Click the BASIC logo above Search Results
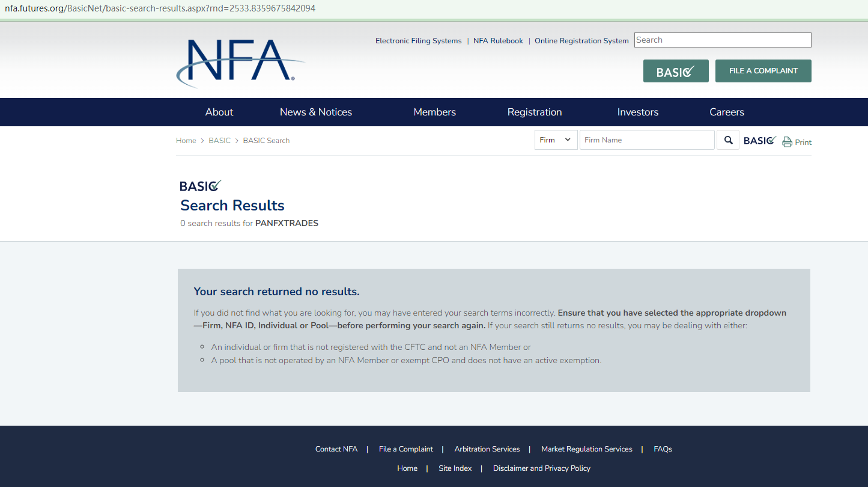Viewport: 868px width, 487px height. point(201,186)
